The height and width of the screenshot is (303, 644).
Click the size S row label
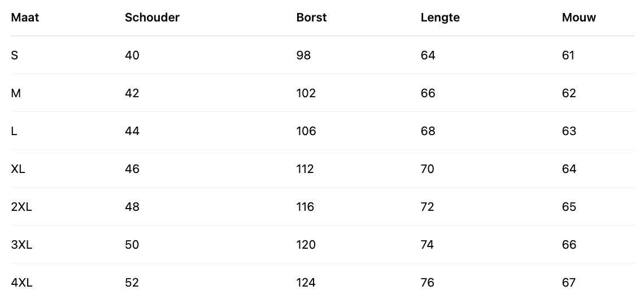click(x=15, y=55)
